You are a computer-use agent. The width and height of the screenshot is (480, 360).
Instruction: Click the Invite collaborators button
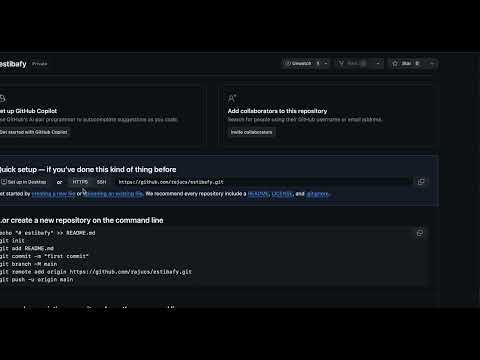[252, 132]
